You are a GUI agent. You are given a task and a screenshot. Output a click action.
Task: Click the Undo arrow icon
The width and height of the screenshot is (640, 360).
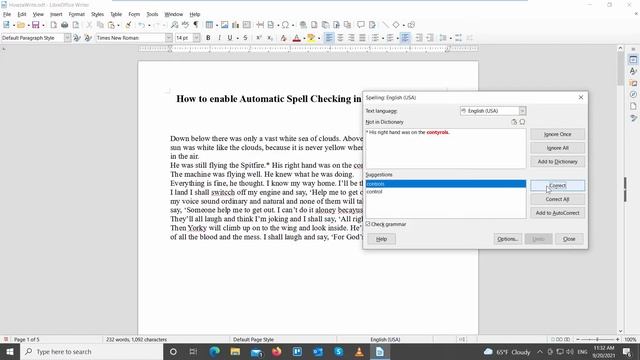(x=141, y=25)
